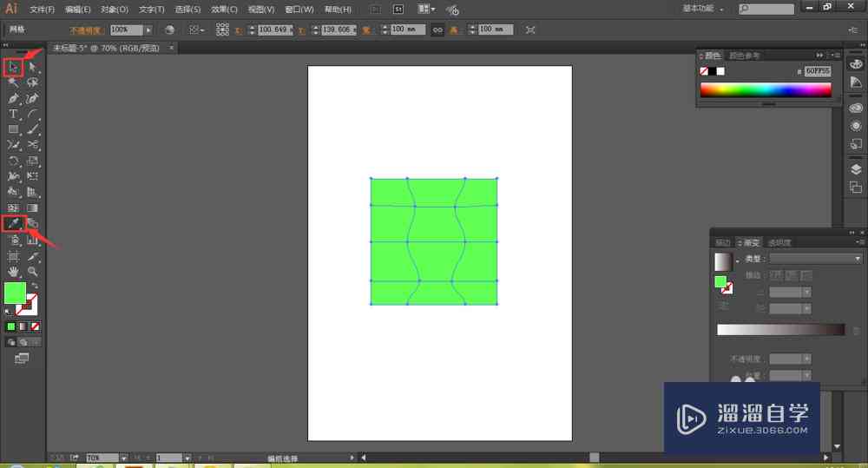Open the Artboards panel dock icon
Image resolution: width=868 pixels, height=468 pixels.
pos(856,188)
